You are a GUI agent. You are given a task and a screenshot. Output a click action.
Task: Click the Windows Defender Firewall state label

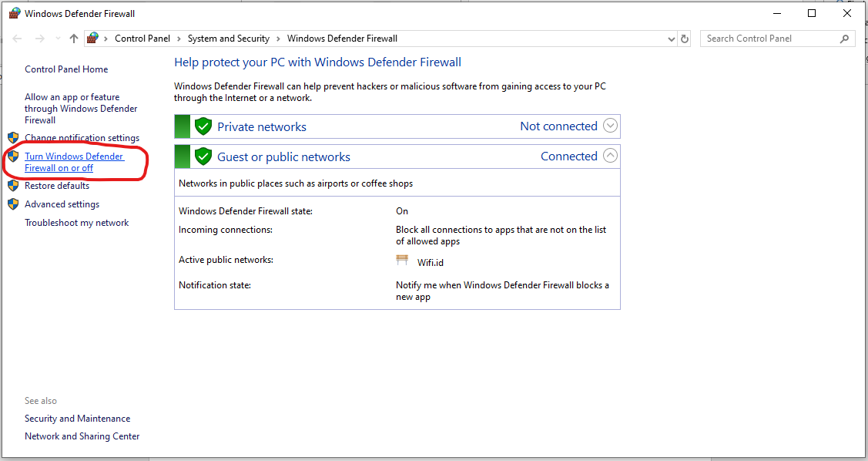click(245, 211)
